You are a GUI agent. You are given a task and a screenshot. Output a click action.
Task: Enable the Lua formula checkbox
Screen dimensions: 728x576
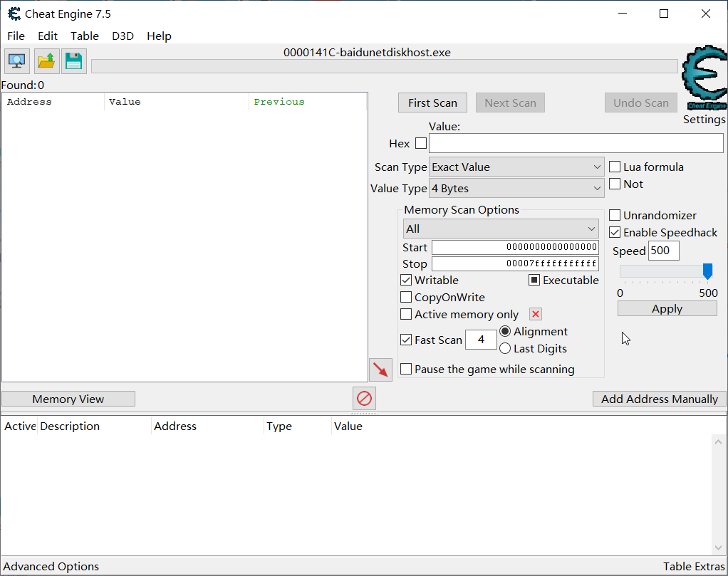coord(615,167)
